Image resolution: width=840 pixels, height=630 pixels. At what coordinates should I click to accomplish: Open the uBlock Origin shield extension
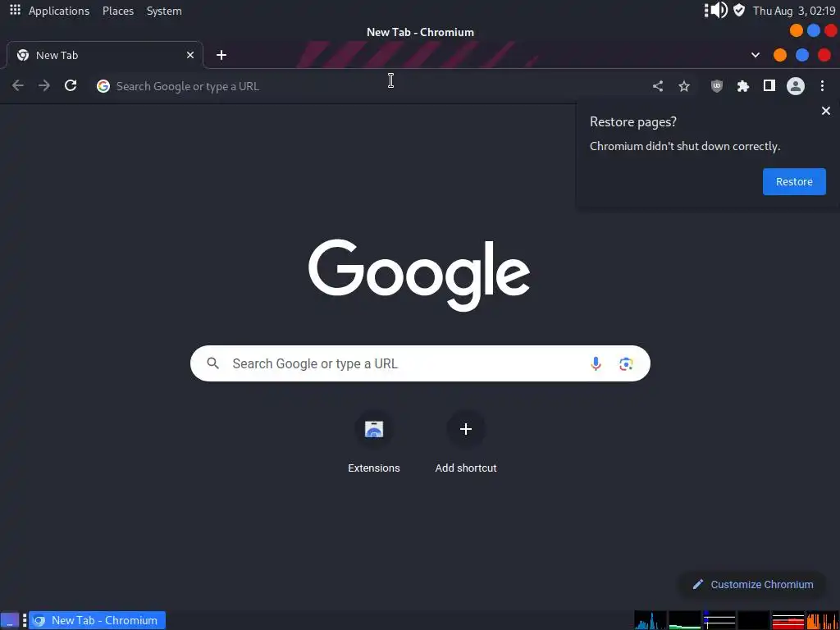(x=717, y=85)
